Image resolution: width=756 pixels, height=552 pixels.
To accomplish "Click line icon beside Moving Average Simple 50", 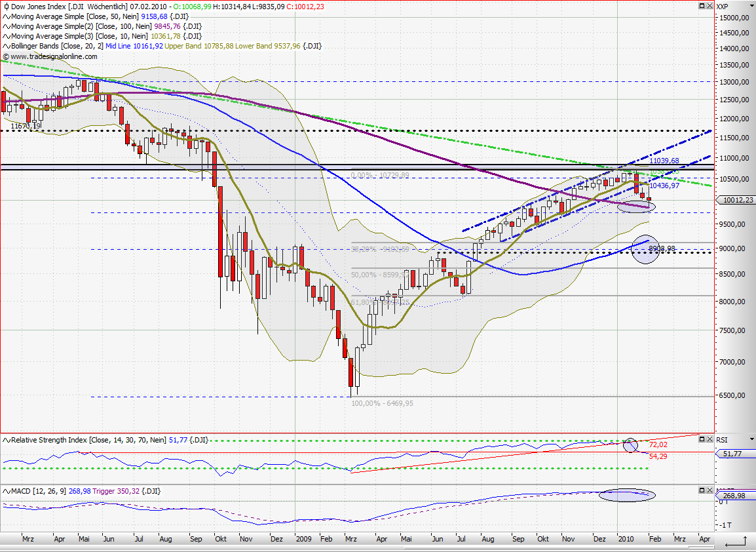I will (7, 16).
